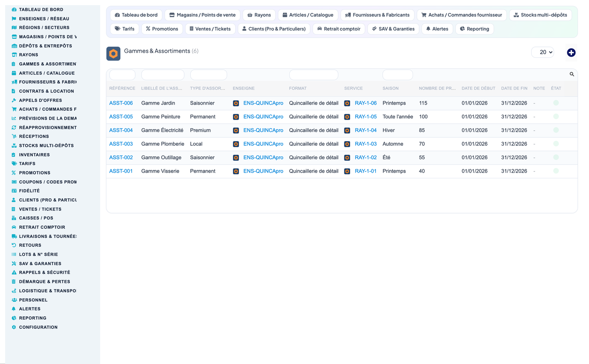This screenshot has height=364, width=589.
Task: Click the Référence filter input field
Action: click(122, 75)
